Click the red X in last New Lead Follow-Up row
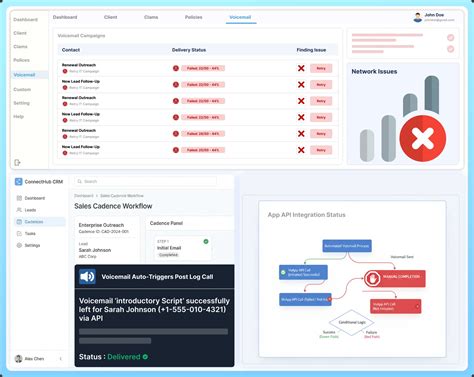Viewport: 474px width, 377px height. click(x=301, y=150)
